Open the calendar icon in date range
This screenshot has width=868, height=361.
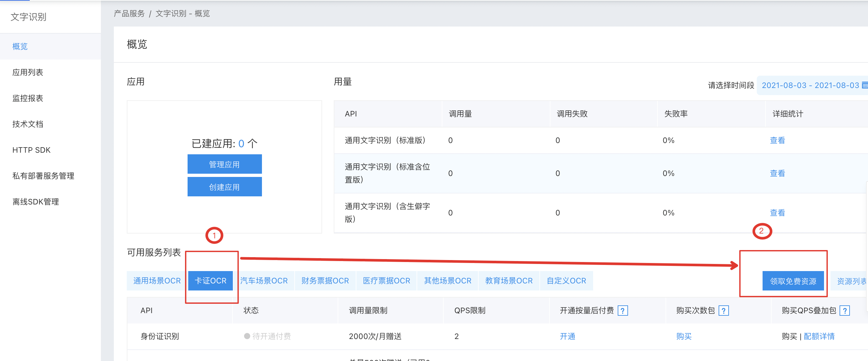point(864,85)
